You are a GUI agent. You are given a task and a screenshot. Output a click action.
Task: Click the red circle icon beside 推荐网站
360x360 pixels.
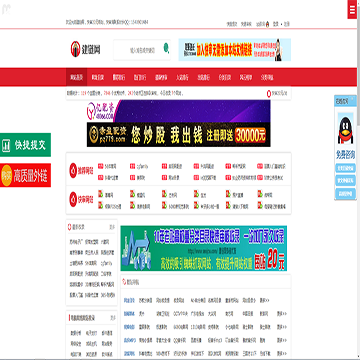pyautogui.click(x=73, y=170)
